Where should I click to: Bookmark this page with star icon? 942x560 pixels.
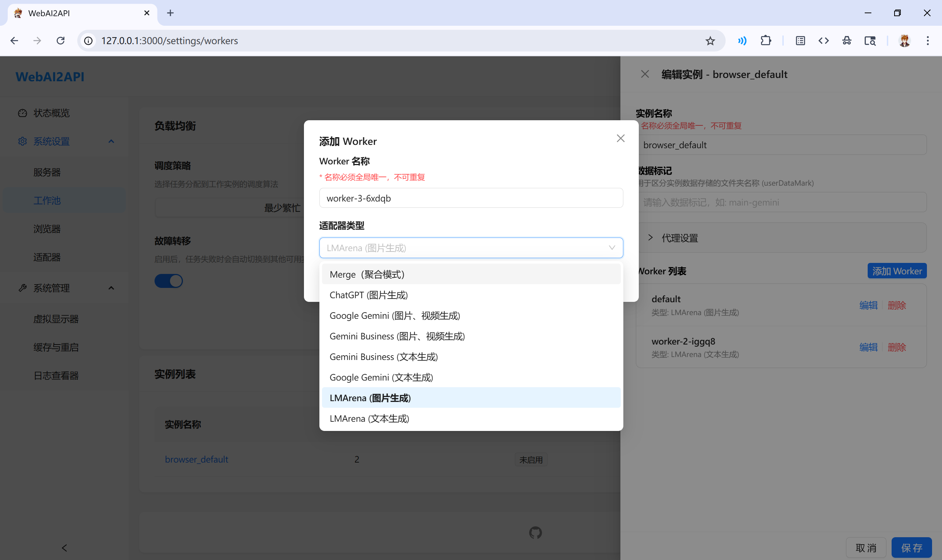pyautogui.click(x=710, y=41)
